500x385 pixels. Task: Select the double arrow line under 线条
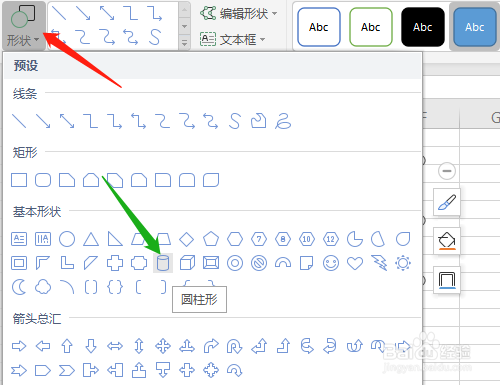click(67, 121)
